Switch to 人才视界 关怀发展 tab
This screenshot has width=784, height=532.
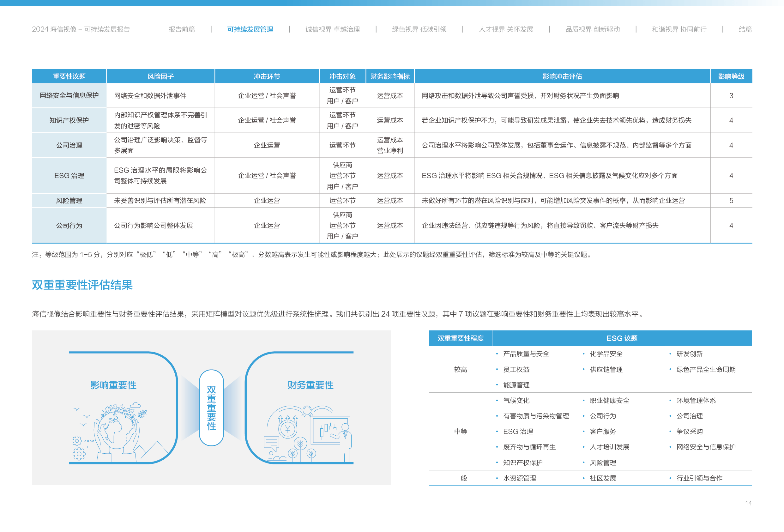click(506, 29)
